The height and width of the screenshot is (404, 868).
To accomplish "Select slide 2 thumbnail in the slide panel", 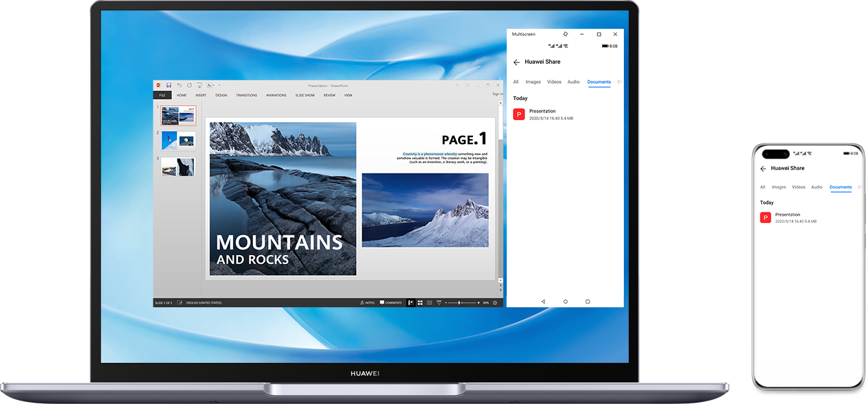I will (178, 141).
